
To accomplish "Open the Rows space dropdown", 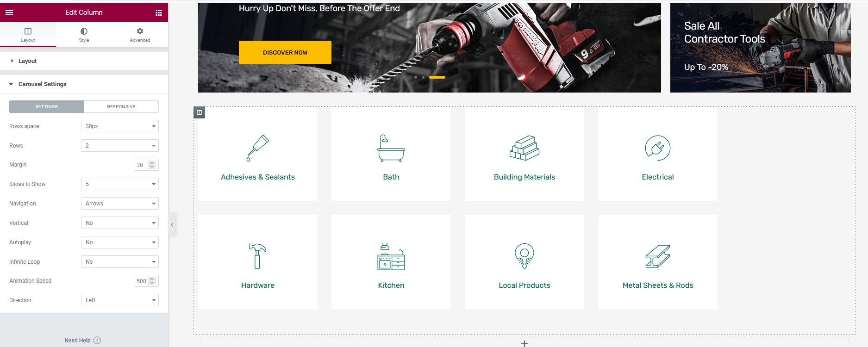I will [x=120, y=126].
